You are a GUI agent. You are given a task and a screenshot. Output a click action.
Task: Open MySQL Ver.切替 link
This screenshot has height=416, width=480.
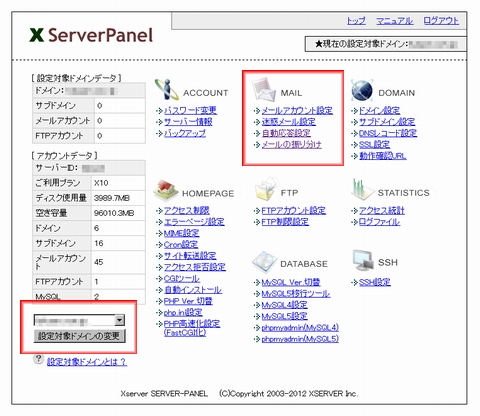pos(291,282)
